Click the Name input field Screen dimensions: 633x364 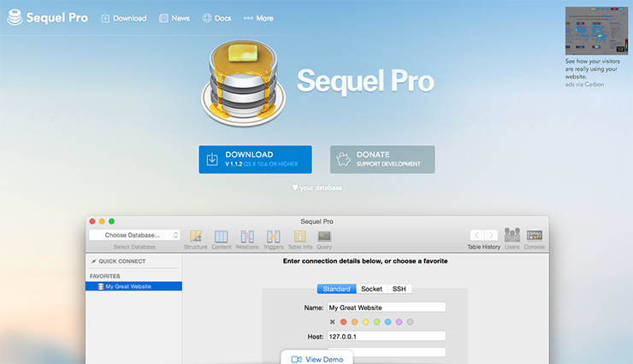387,307
